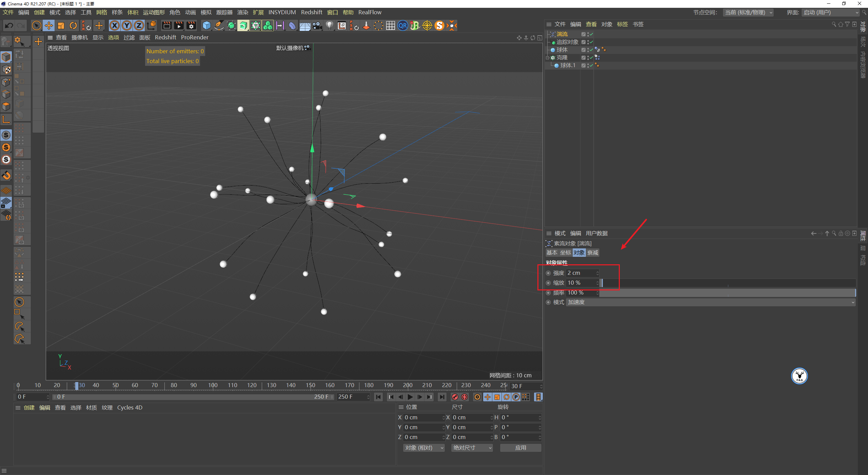The image size is (868, 475).
Task: Add a Floor from the grid plane icon
Action: tap(305, 25)
